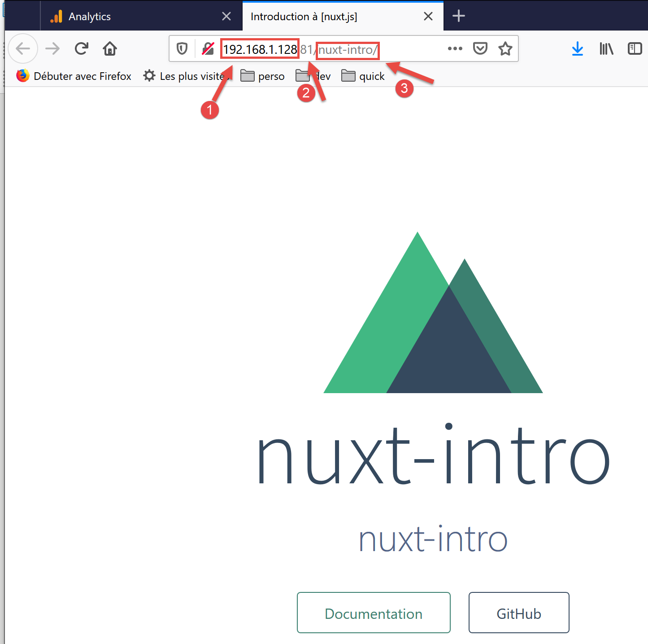Open the Library bookshelf icon
Viewport: 648px width, 644px height.
pos(606,48)
